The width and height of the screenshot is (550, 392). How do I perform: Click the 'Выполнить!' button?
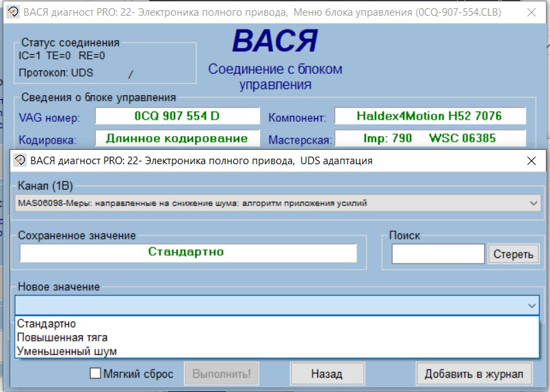click(222, 374)
